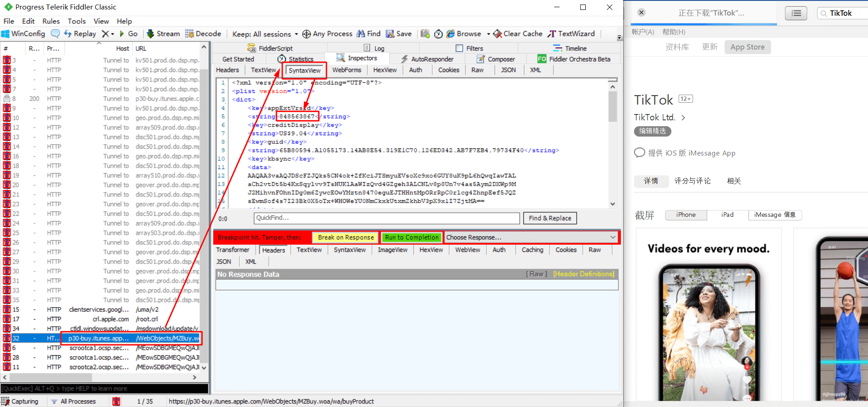Open TikTok Ltd. developer link
Screen dimensions: 868x407
click(659, 117)
